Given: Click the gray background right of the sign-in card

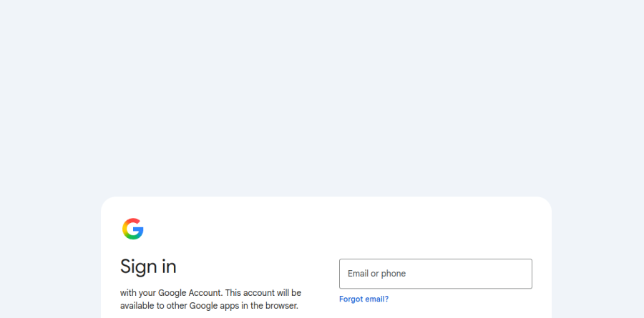Looking at the screenshot, I should [598, 259].
